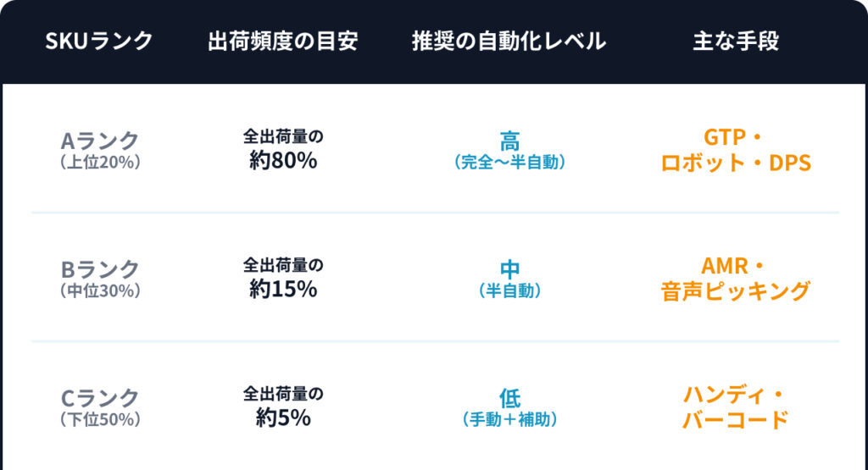Click the SKUランク column header
The width and height of the screenshot is (868, 470).
(x=99, y=41)
